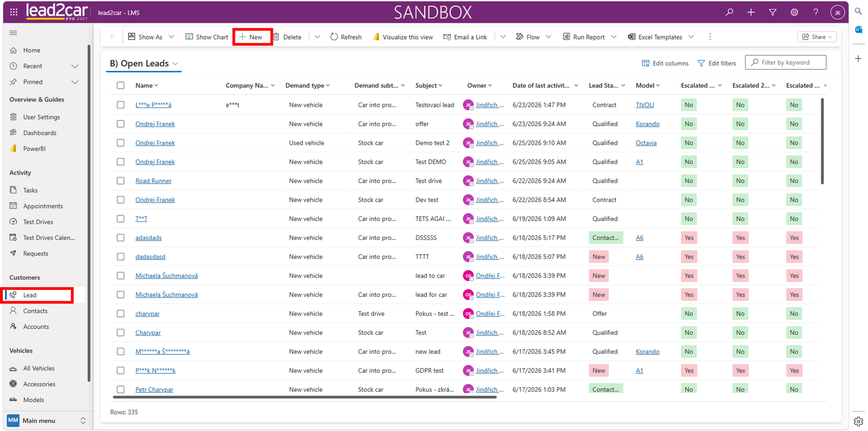This screenshot has width=868, height=431.
Task: Open the settings gear in the header
Action: pyautogui.click(x=794, y=12)
